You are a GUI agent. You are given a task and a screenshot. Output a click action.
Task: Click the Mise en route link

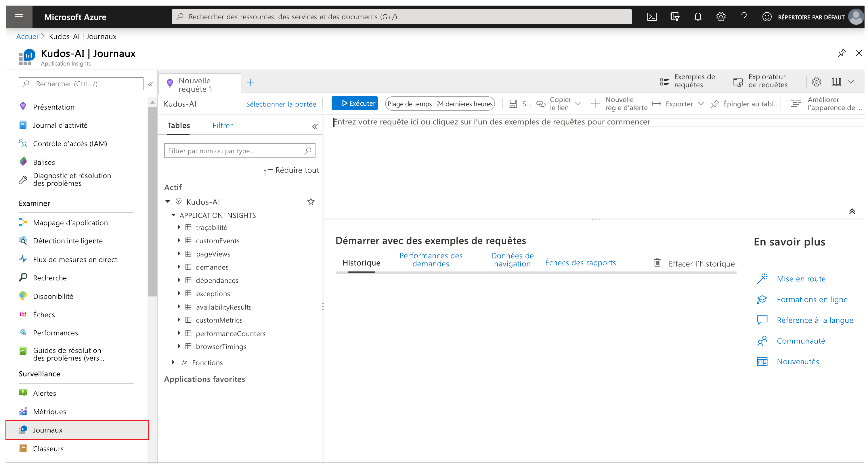coord(802,278)
